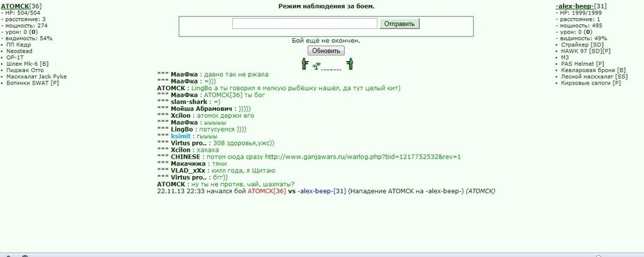The height and width of the screenshot is (257, 644).
Task: Open the HAWK 97 [SD][P] weapon link
Action: click(586, 51)
